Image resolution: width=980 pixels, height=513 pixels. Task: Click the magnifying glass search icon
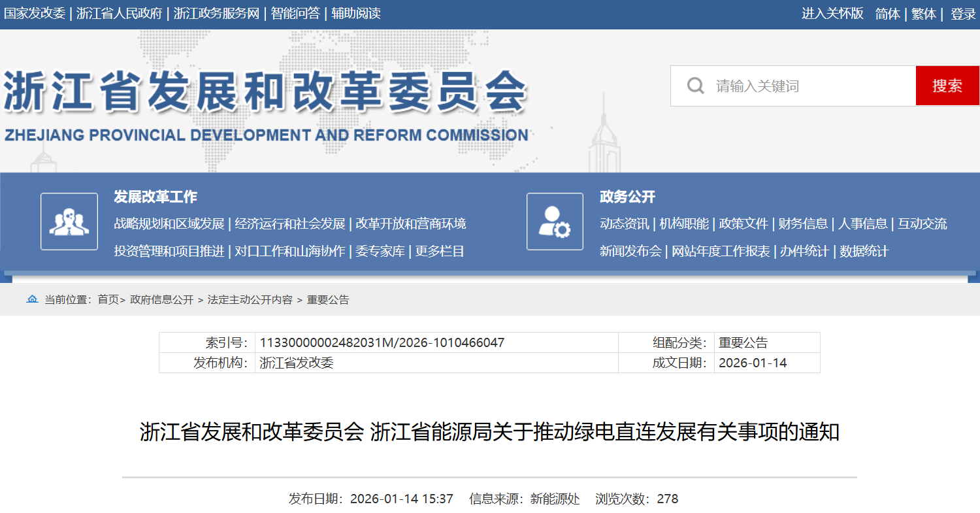click(696, 86)
